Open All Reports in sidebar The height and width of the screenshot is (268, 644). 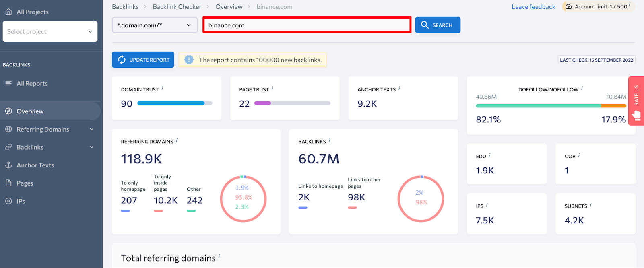tap(32, 83)
